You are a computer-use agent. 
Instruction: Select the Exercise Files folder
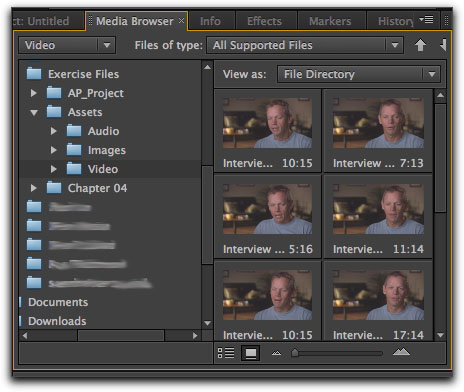pos(83,74)
